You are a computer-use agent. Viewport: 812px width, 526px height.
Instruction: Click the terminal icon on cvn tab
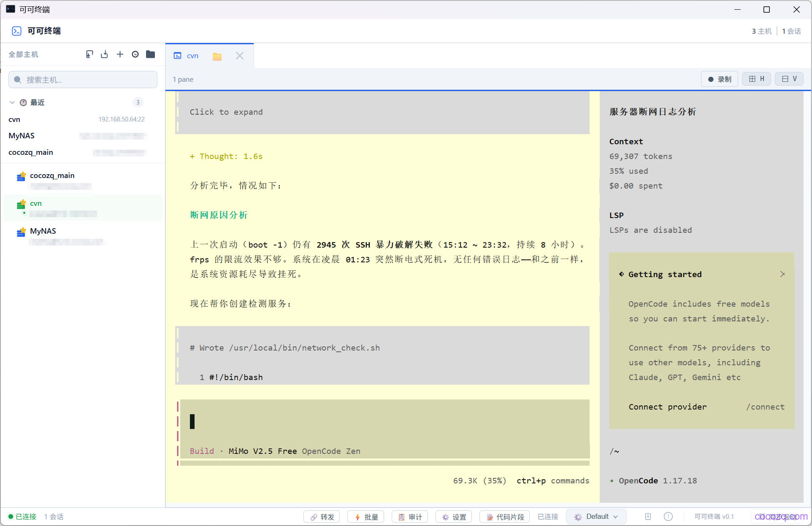tap(178, 56)
